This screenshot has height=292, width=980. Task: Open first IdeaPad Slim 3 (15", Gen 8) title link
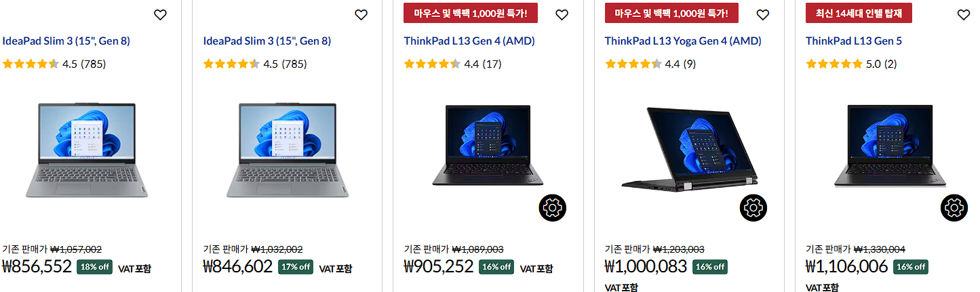[66, 41]
